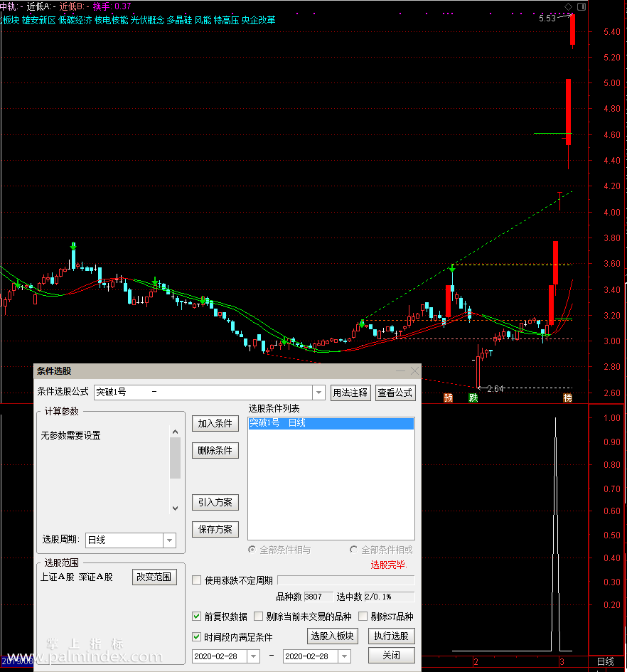Click the 5.40 price axis label
627x672 pixels.
(611, 32)
